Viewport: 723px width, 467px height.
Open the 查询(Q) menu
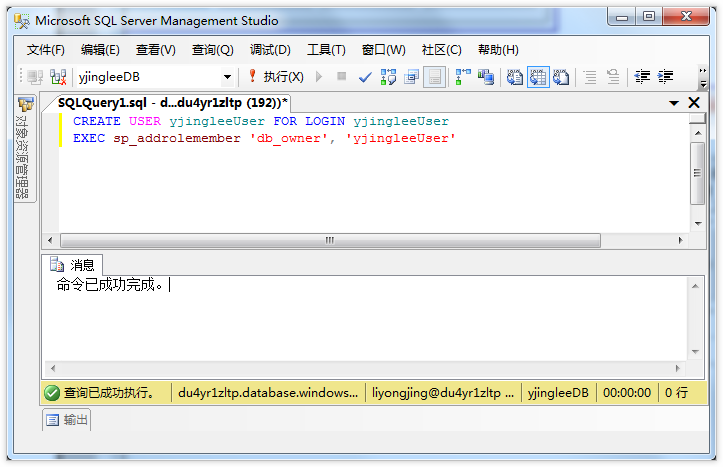(212, 50)
